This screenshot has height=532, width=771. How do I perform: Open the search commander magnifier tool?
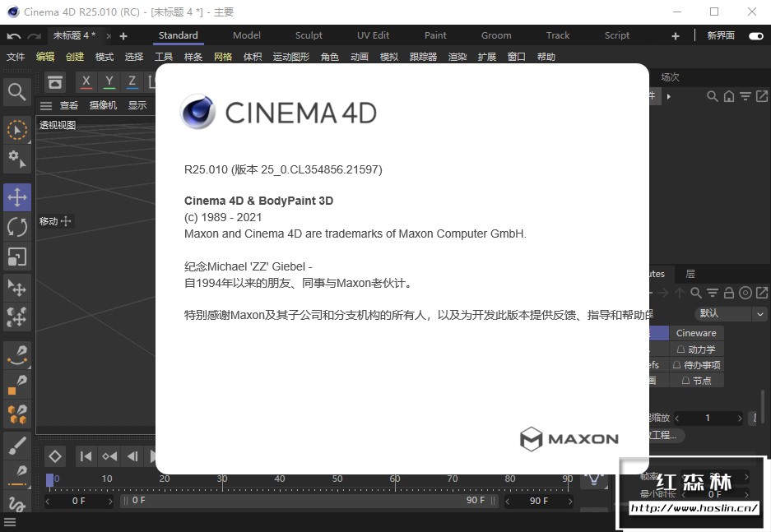(x=17, y=92)
